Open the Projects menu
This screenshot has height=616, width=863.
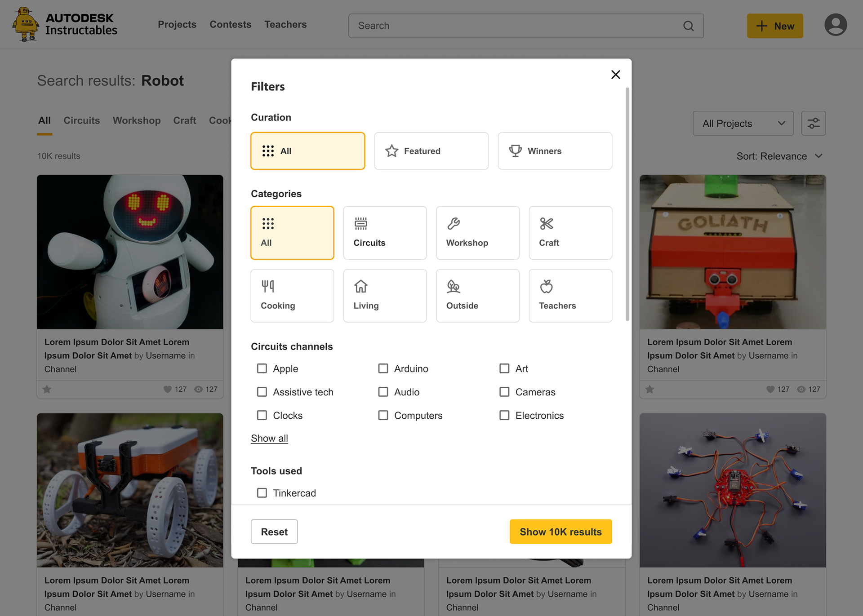tap(177, 25)
